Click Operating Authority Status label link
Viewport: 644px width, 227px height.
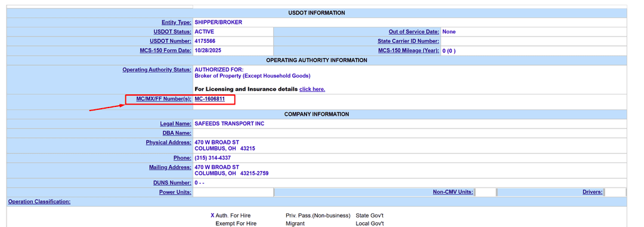coord(157,70)
